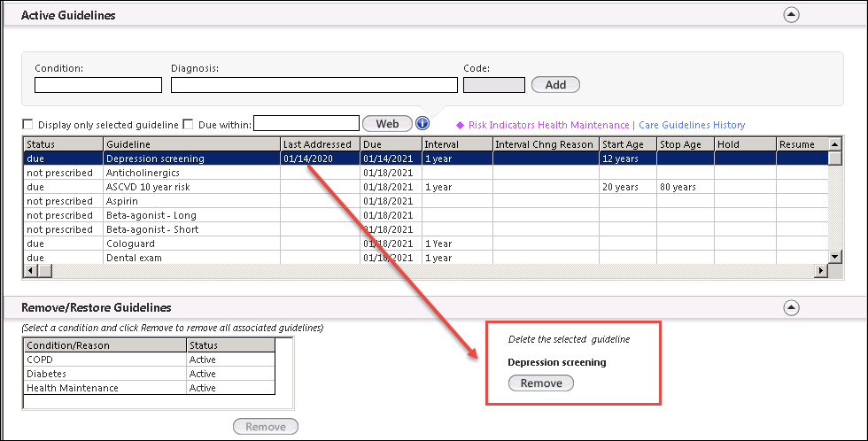Enable Display only selected guideline checkbox

[27, 125]
